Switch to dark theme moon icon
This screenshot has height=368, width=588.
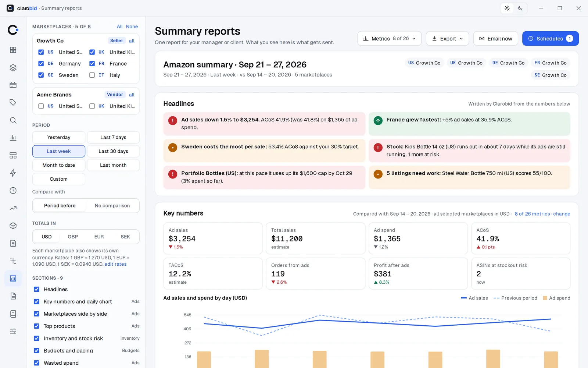(x=520, y=8)
